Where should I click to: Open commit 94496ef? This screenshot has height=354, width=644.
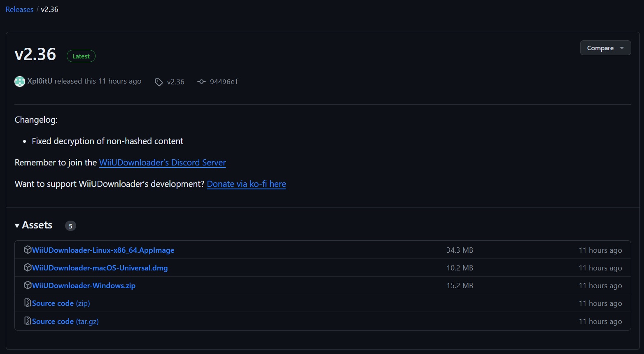tap(224, 82)
